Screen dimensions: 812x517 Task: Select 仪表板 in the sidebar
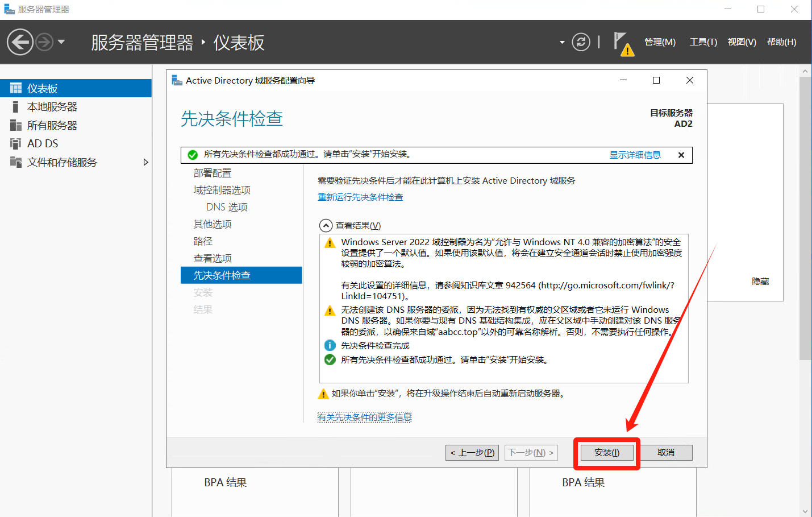(x=43, y=89)
